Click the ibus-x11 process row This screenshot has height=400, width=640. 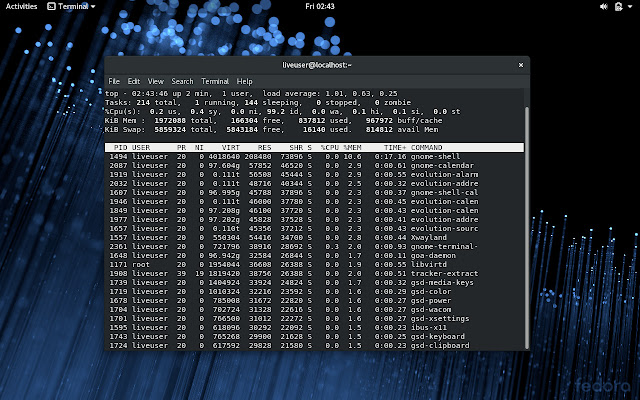(314, 327)
